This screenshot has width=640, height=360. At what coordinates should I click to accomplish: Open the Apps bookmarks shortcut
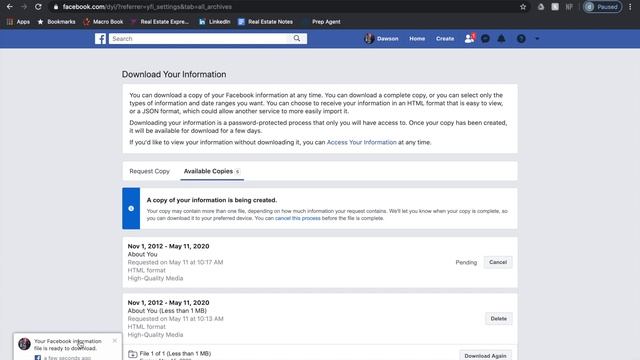pos(18,22)
